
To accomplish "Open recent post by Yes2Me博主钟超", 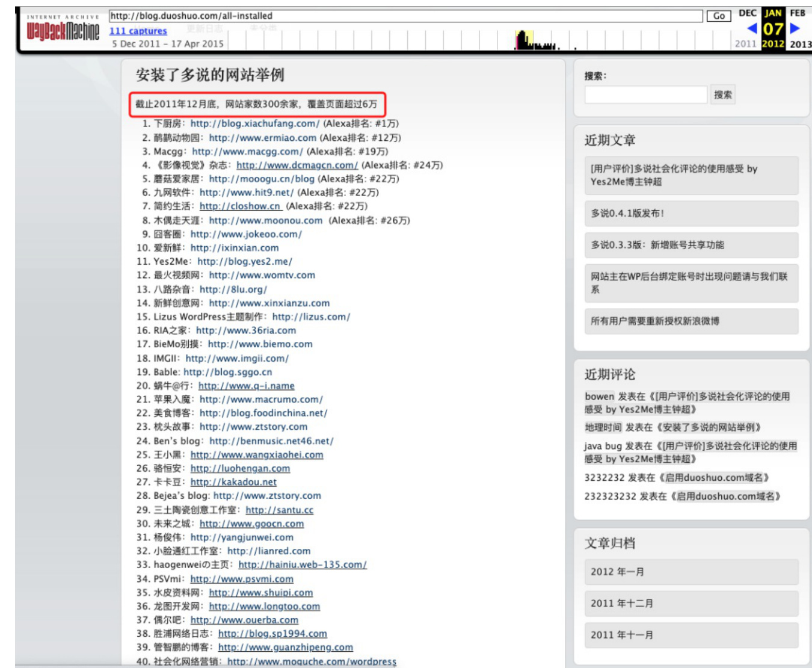I will (x=692, y=175).
